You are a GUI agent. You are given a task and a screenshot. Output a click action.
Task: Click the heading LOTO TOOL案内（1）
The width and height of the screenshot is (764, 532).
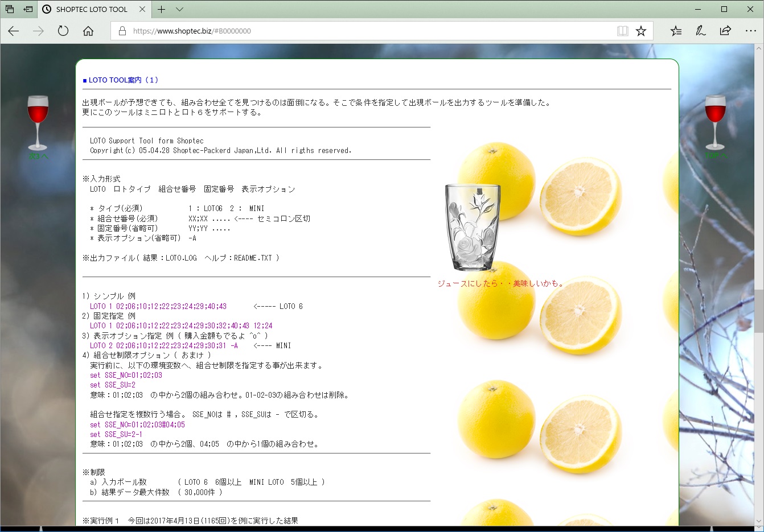point(121,80)
